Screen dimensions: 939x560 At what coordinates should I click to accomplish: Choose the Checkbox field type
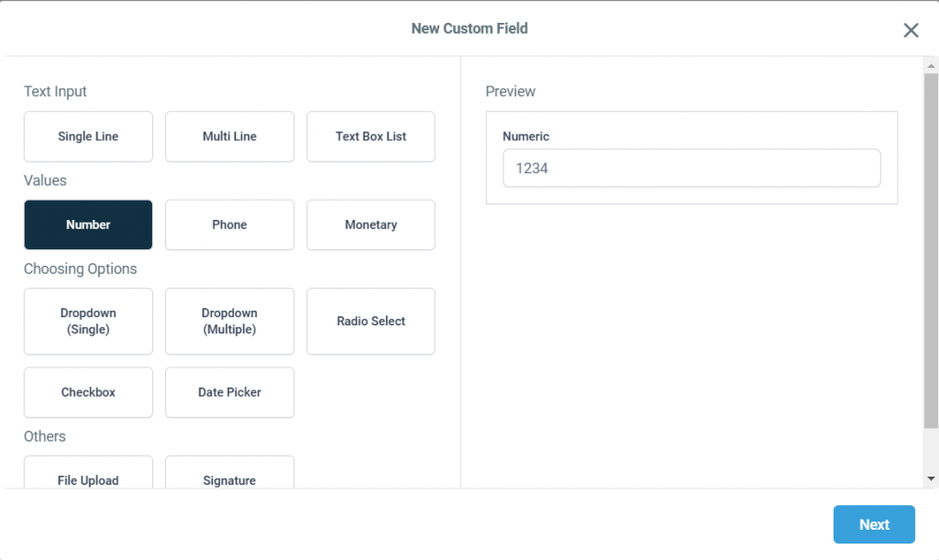tap(88, 392)
